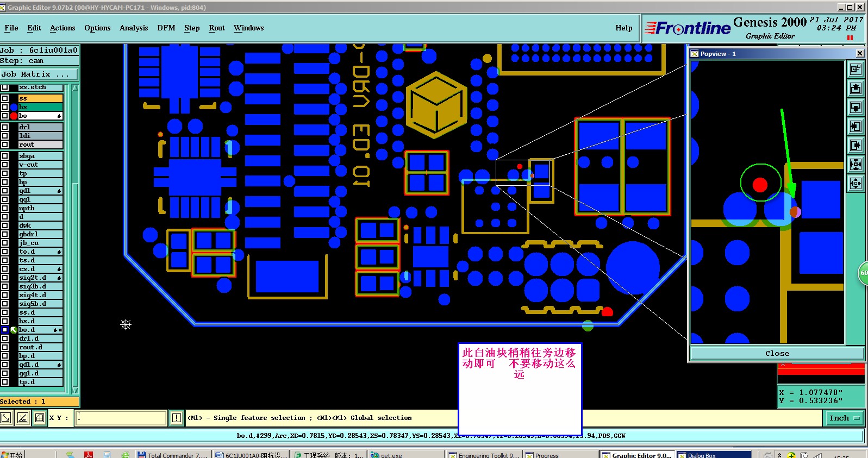Toggle checkbox for tp.d layer
Image resolution: width=868 pixels, height=458 pixels.
pyautogui.click(x=5, y=382)
